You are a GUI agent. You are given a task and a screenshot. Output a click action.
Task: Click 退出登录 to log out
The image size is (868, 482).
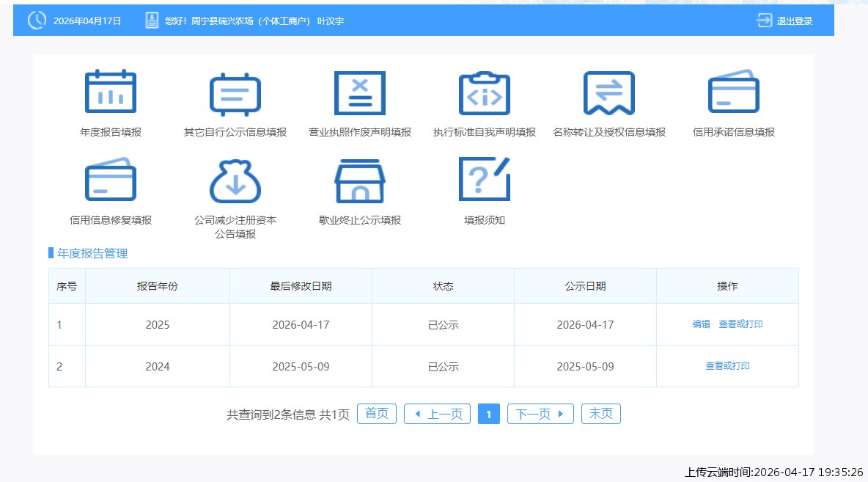(x=794, y=21)
